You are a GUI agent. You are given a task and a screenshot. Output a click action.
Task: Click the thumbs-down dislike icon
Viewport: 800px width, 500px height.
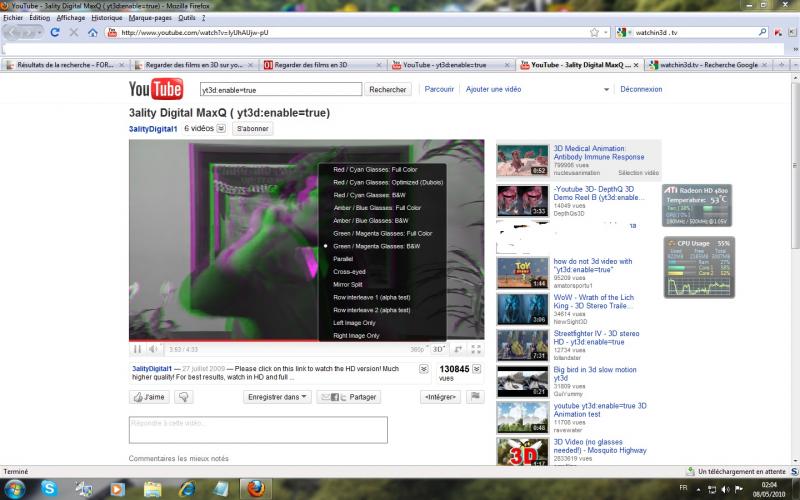click(x=184, y=397)
